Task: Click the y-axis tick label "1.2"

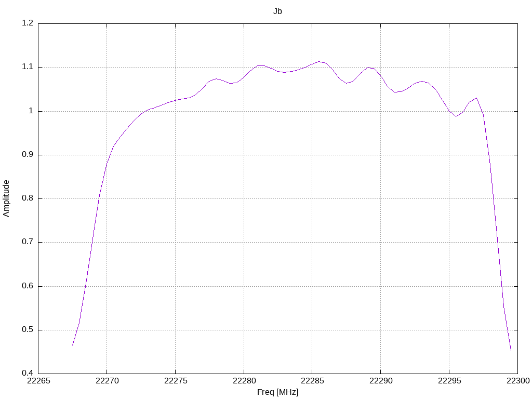Action: coord(28,23)
